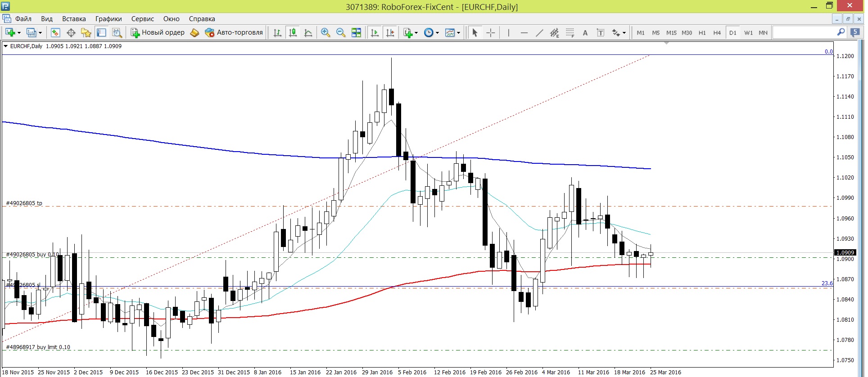Image resolution: width=868 pixels, height=377 pixels.
Task: Expand the New Chart dropdown arrow
Action: point(19,33)
